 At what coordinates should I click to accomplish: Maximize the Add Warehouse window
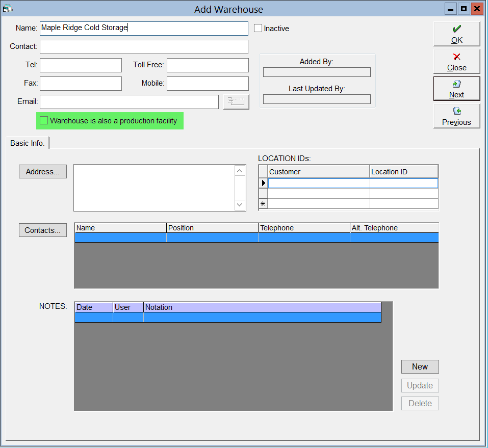[x=464, y=9]
